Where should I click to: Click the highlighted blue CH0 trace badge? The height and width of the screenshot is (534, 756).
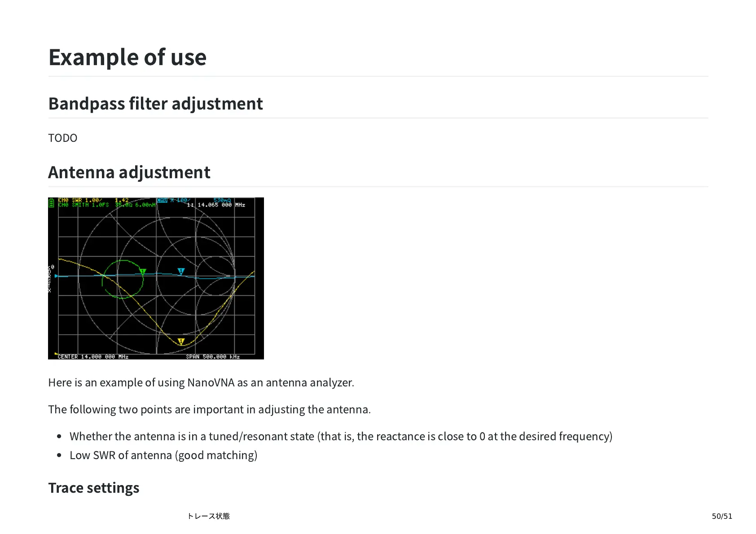[x=162, y=200]
